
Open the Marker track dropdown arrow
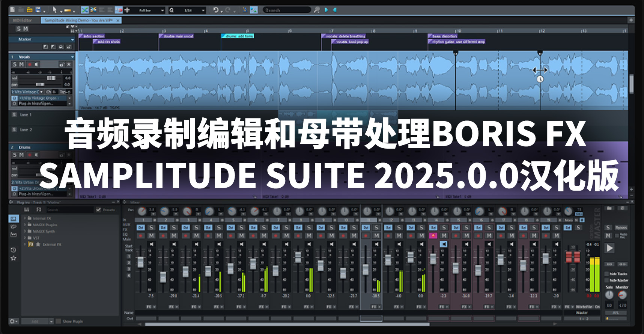pos(72,39)
